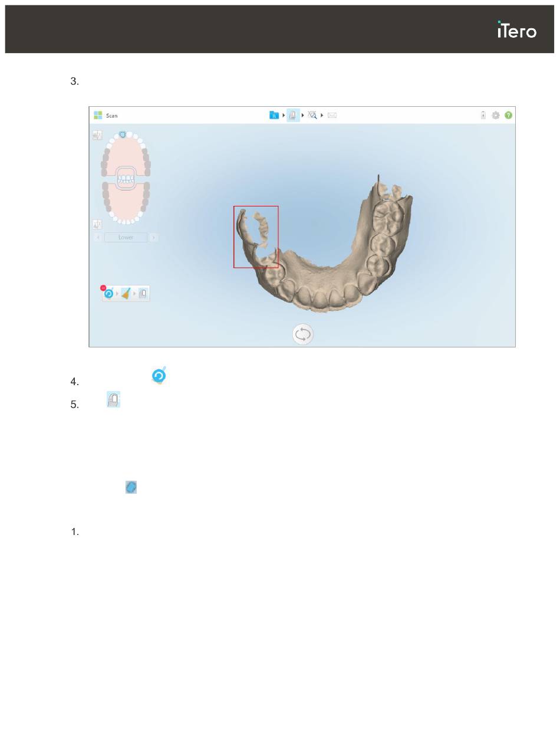Select the Fill tool in edit toolbar

[143, 293]
